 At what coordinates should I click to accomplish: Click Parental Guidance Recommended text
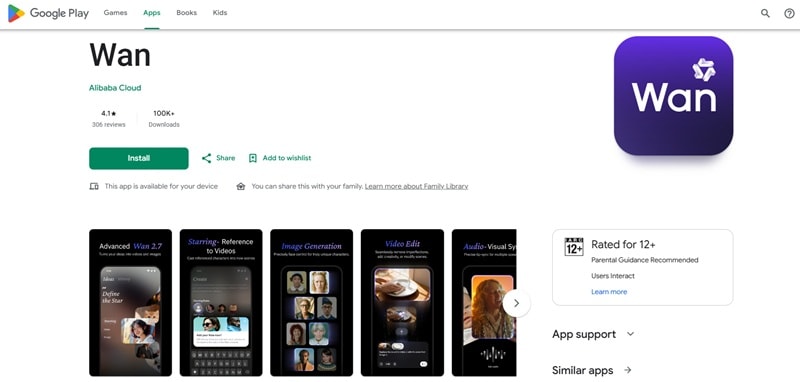pos(644,260)
